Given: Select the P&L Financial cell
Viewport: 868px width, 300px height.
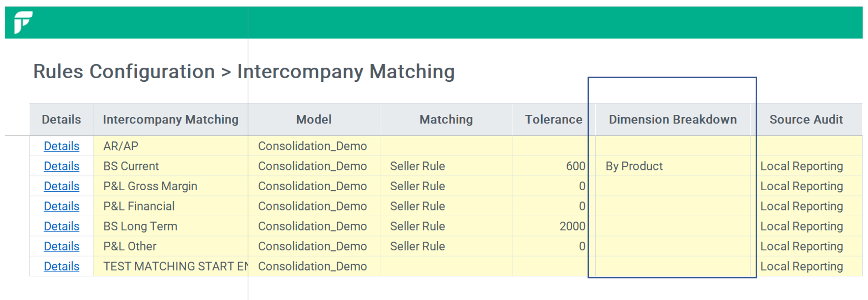Looking at the screenshot, I should (170, 206).
